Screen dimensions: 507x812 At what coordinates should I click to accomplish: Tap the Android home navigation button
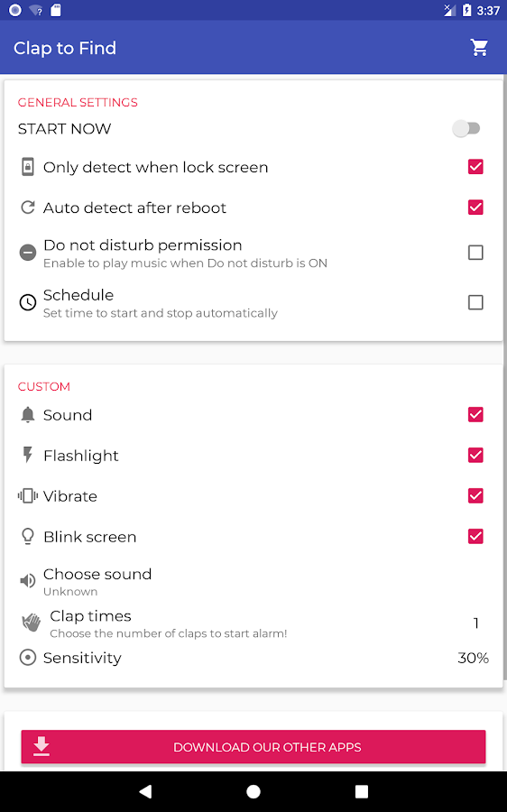253,791
